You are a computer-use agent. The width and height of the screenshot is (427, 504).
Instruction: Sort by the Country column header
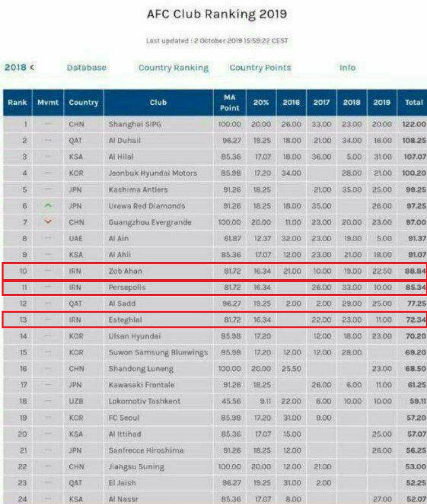click(x=83, y=102)
